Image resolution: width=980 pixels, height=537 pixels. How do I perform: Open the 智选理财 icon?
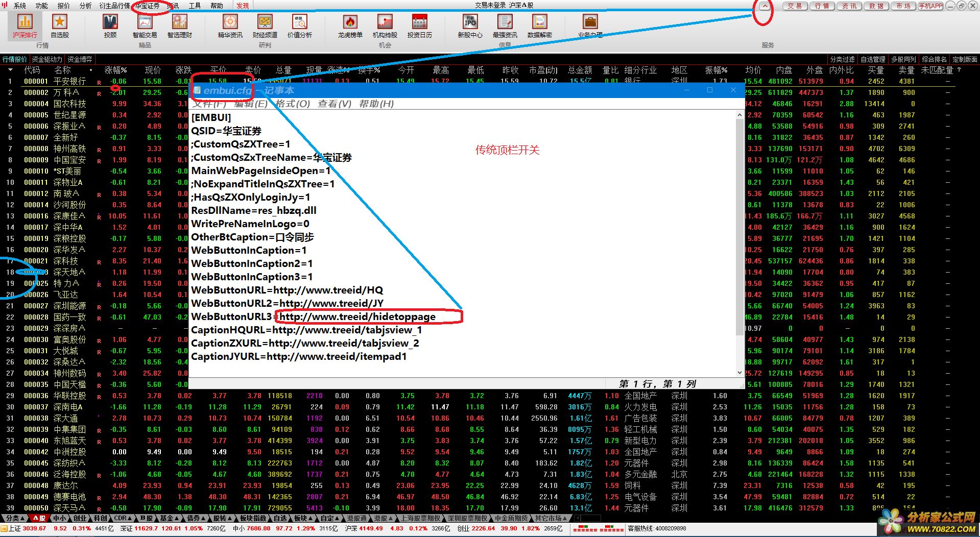(x=180, y=26)
